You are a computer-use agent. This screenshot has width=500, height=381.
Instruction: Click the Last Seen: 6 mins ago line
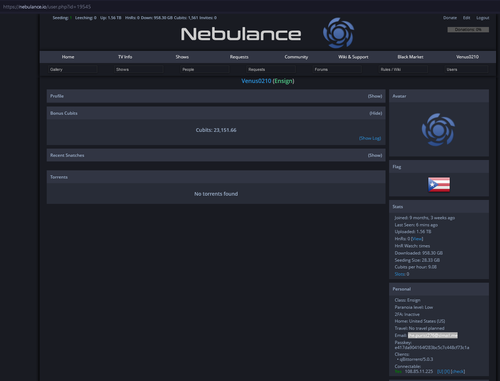(x=416, y=225)
